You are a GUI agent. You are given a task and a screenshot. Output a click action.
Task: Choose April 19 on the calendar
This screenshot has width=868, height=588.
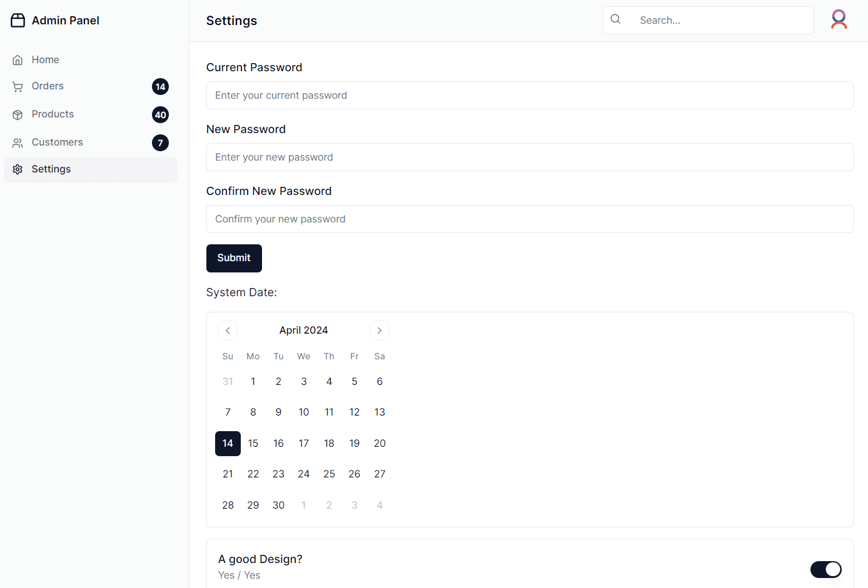coord(355,444)
